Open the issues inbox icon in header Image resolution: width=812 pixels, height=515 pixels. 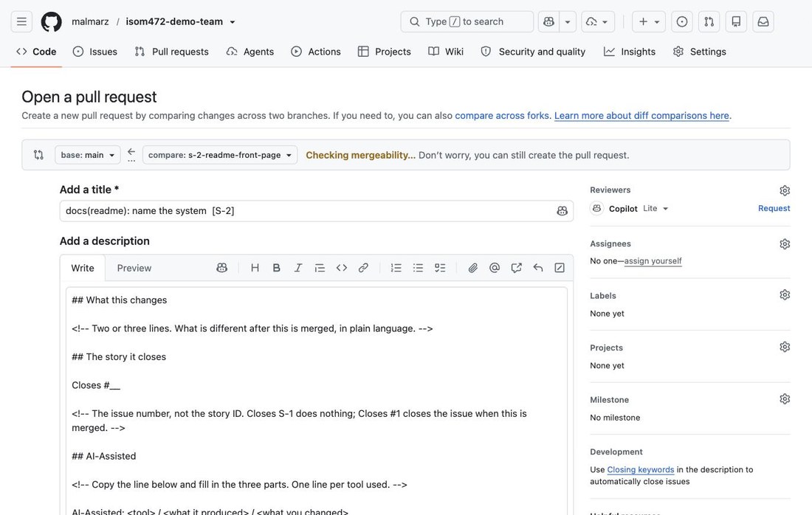[x=682, y=21]
